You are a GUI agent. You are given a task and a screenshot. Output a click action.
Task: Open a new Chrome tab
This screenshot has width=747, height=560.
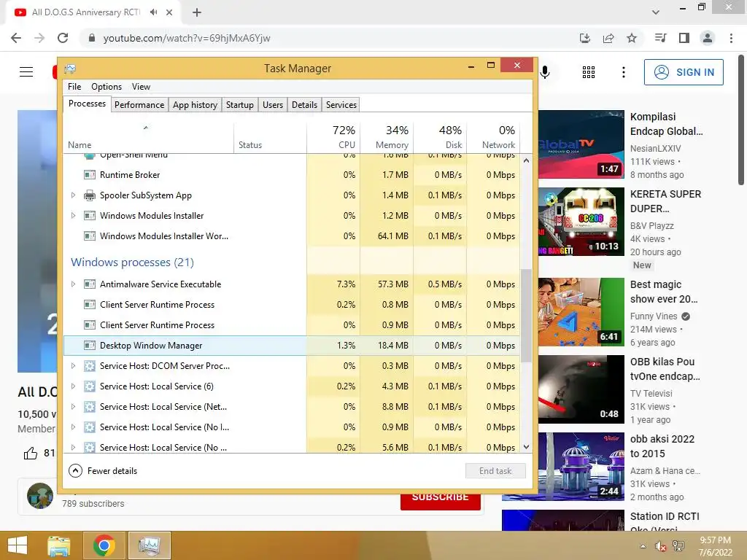click(x=197, y=12)
